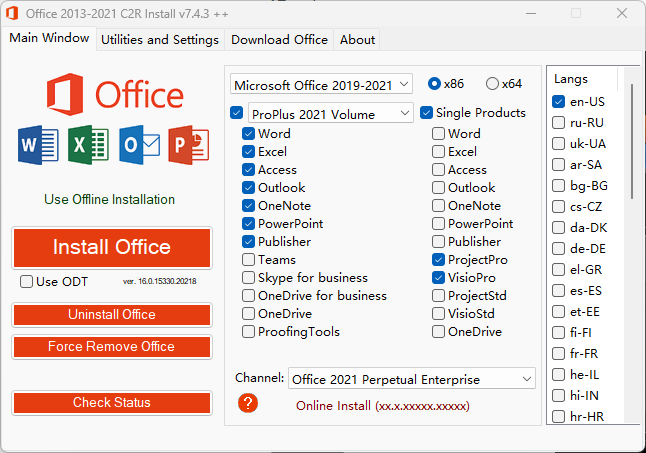The width and height of the screenshot is (646, 453).
Task: Select the hi-IN language checkbox
Action: click(x=558, y=396)
